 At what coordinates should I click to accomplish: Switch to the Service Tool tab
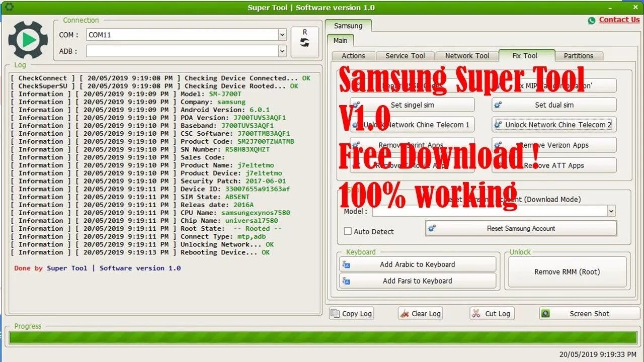405,56
